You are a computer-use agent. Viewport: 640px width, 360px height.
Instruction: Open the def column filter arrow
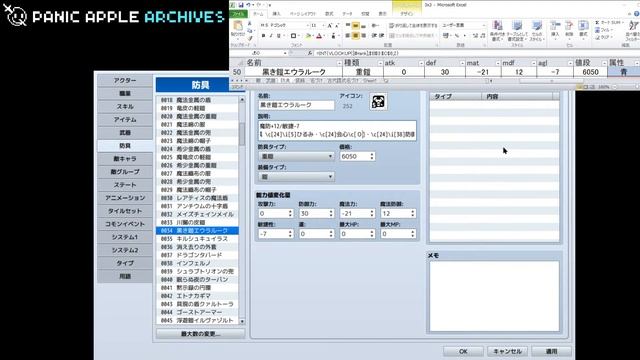click(x=462, y=63)
